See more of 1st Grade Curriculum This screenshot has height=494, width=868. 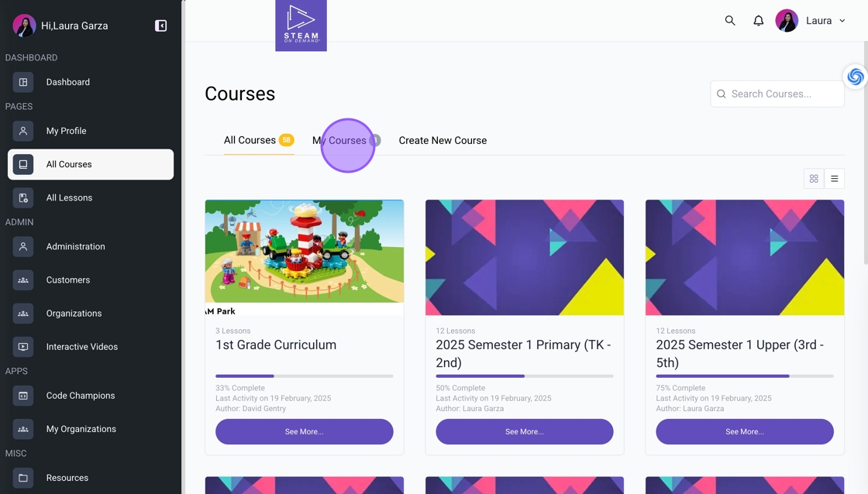pyautogui.click(x=305, y=431)
